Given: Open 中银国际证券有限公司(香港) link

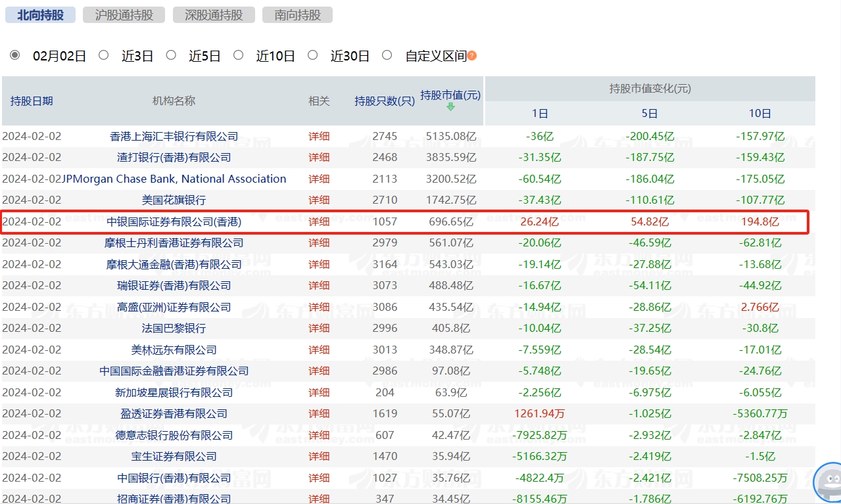Looking at the screenshot, I should coord(174,221).
